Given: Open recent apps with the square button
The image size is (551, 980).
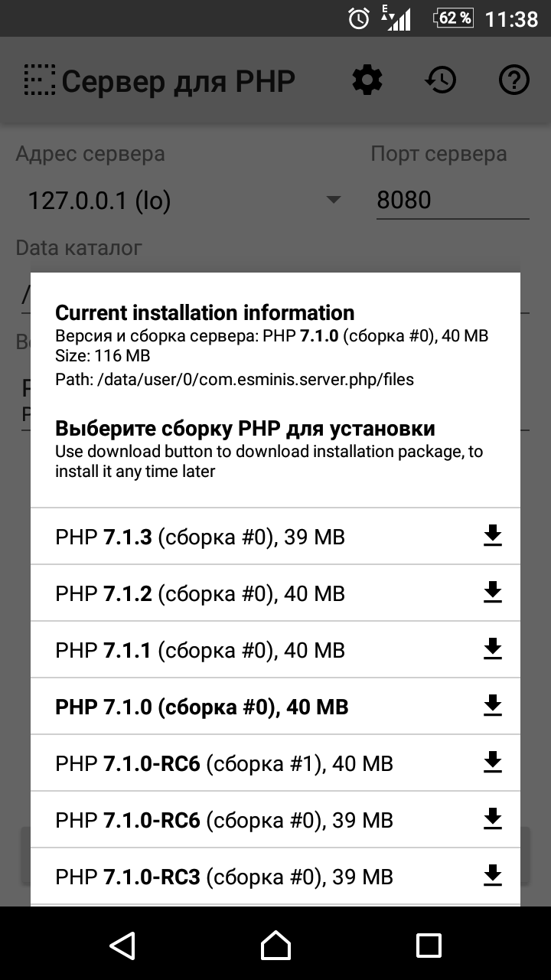Looking at the screenshot, I should pyautogui.click(x=429, y=945).
